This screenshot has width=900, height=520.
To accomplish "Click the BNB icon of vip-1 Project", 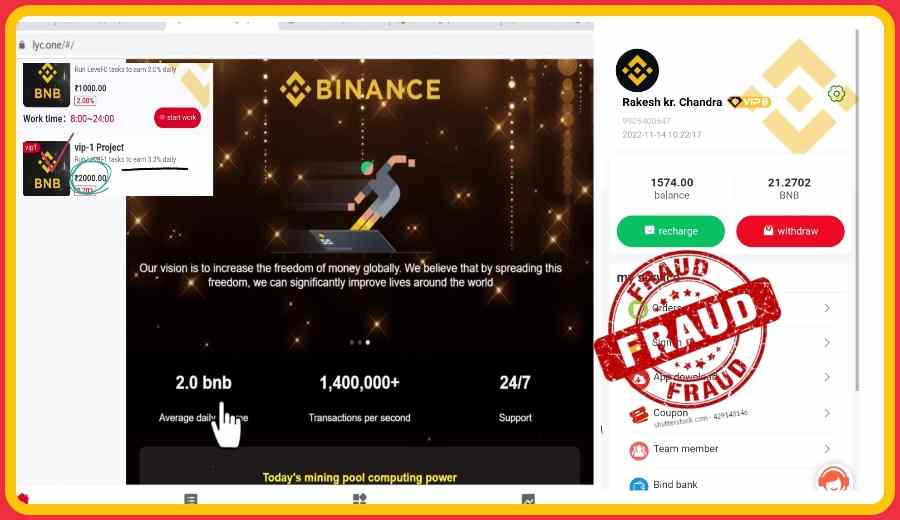I will coord(46,168).
